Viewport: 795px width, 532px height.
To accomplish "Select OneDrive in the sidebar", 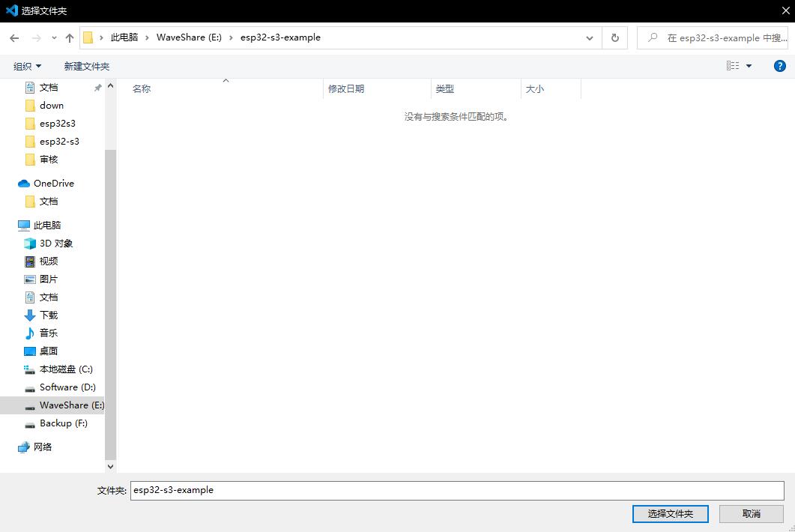I will point(53,184).
